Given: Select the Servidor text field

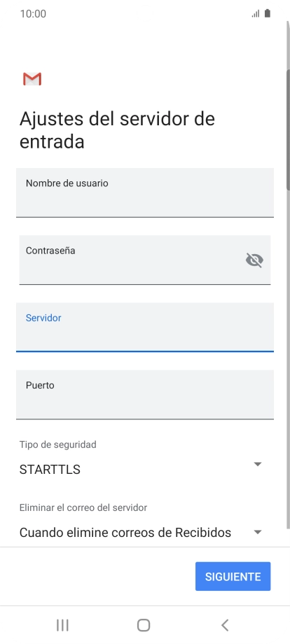Looking at the screenshot, I should pos(145,327).
